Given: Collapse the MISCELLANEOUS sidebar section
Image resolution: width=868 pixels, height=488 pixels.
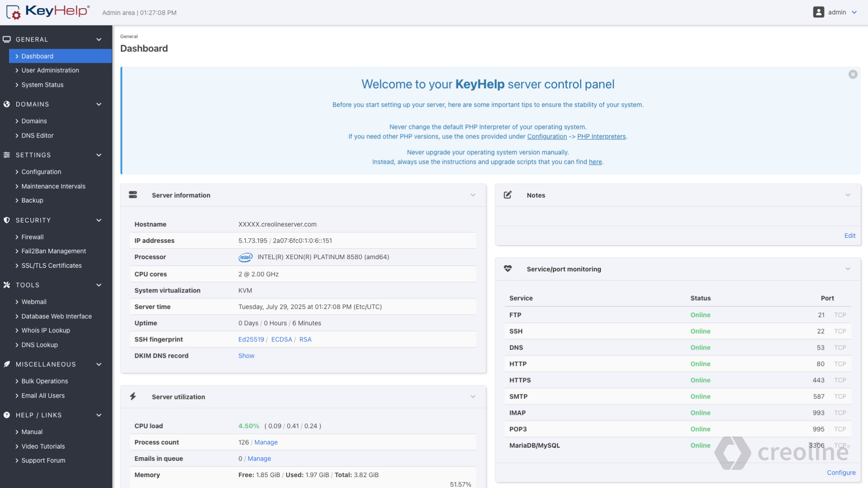Looking at the screenshot, I should point(99,365).
